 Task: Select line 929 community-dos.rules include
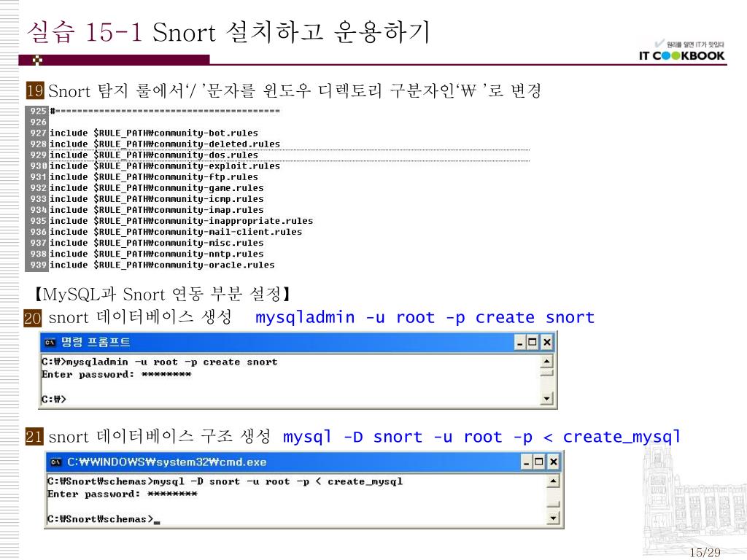154,155
